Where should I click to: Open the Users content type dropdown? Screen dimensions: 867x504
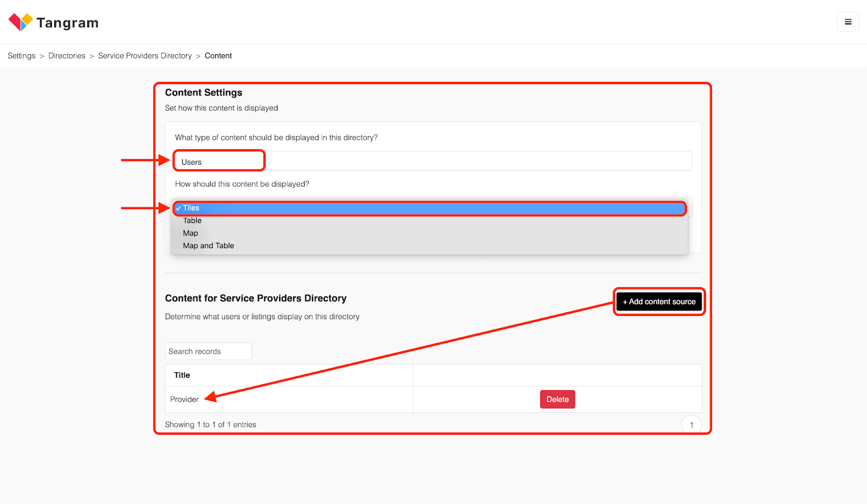pyautogui.click(x=433, y=161)
